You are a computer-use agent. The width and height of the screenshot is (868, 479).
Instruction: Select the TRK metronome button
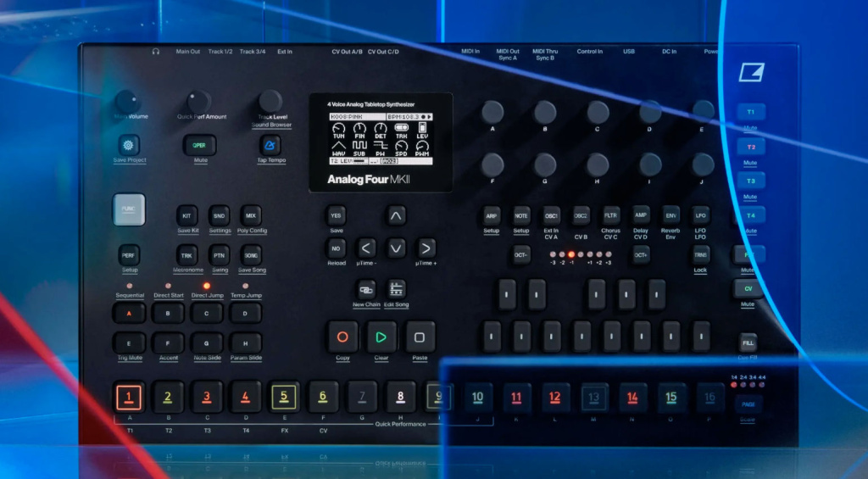[x=187, y=255]
